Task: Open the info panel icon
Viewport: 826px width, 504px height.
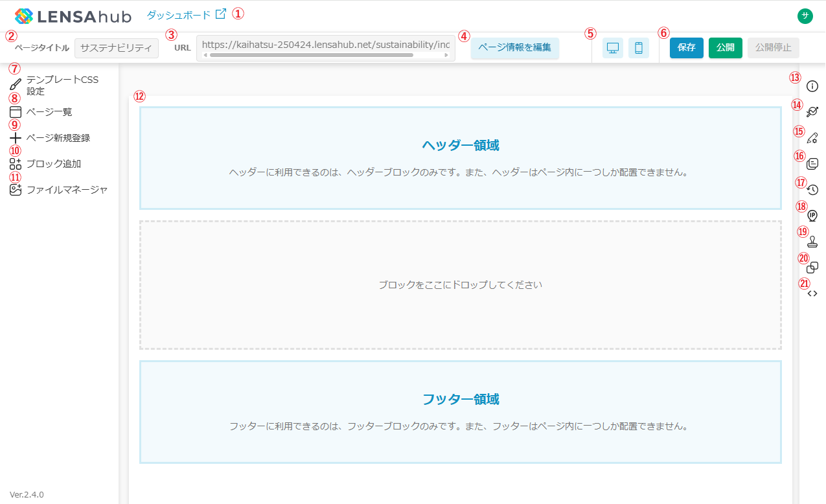Action: pos(812,86)
